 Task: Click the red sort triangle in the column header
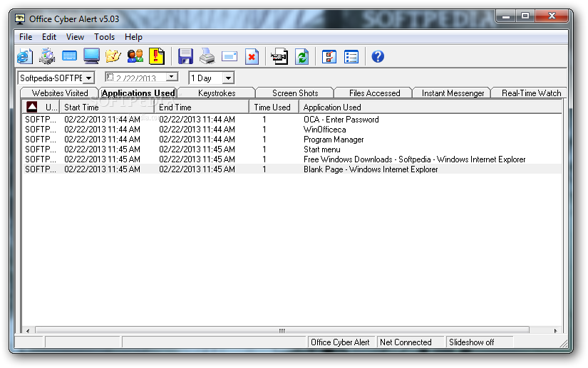[x=32, y=107]
